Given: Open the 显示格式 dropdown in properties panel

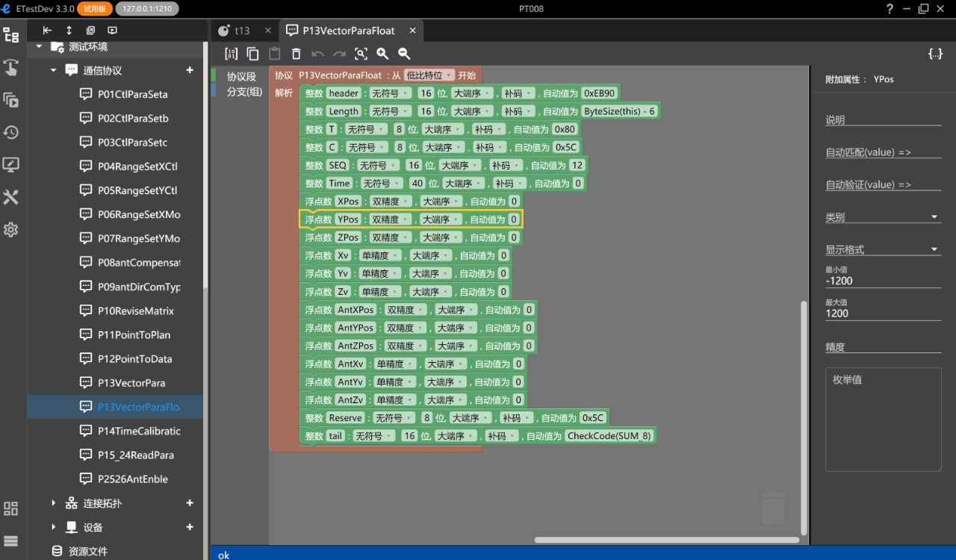Looking at the screenshot, I should point(883,249).
